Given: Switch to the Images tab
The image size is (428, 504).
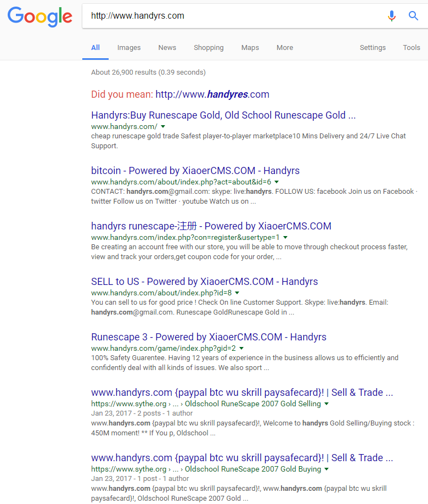Looking at the screenshot, I should point(129,48).
